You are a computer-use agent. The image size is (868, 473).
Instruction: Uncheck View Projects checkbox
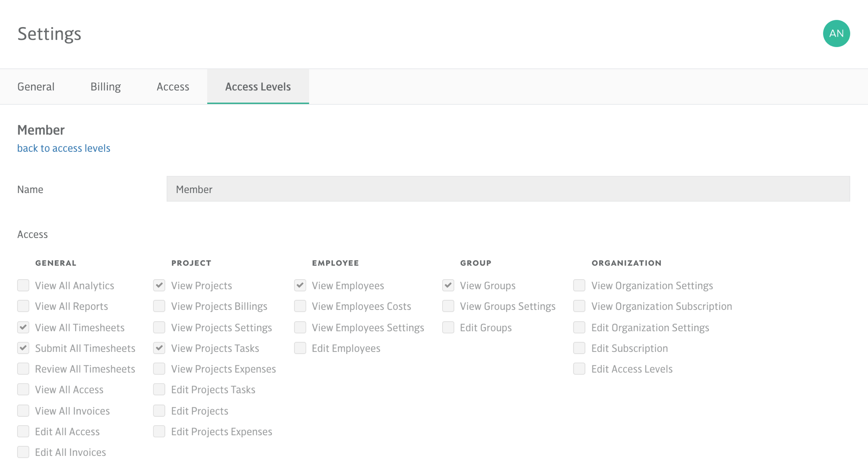[x=159, y=285]
